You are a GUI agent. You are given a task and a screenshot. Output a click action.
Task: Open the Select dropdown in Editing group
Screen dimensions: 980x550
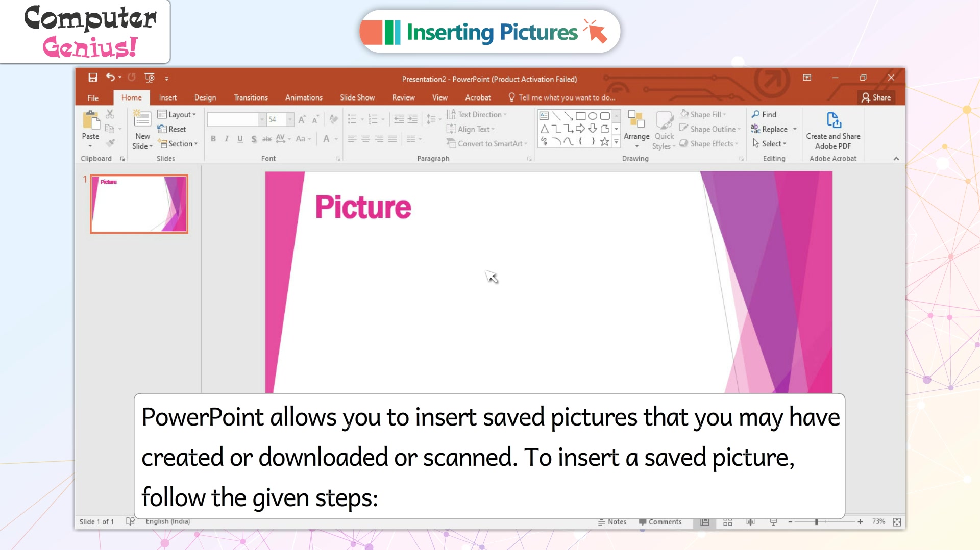(769, 144)
